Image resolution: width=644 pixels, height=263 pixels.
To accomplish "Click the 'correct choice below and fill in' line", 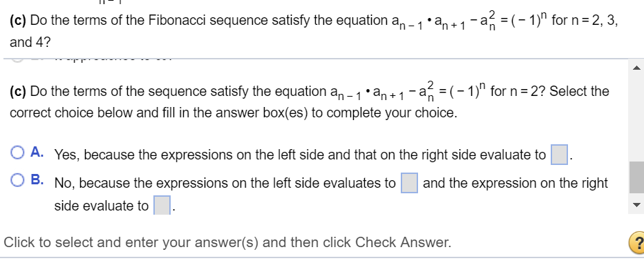I will pos(234,113).
